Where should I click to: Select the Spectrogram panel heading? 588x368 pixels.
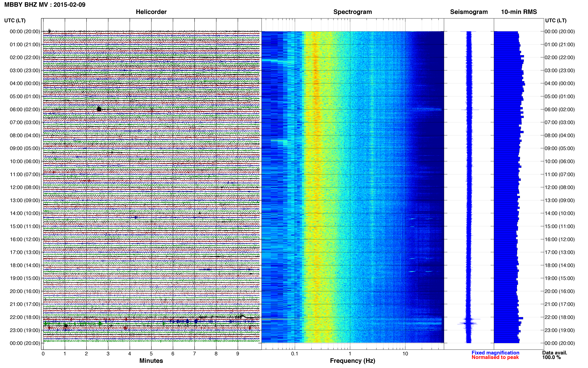pyautogui.click(x=352, y=12)
